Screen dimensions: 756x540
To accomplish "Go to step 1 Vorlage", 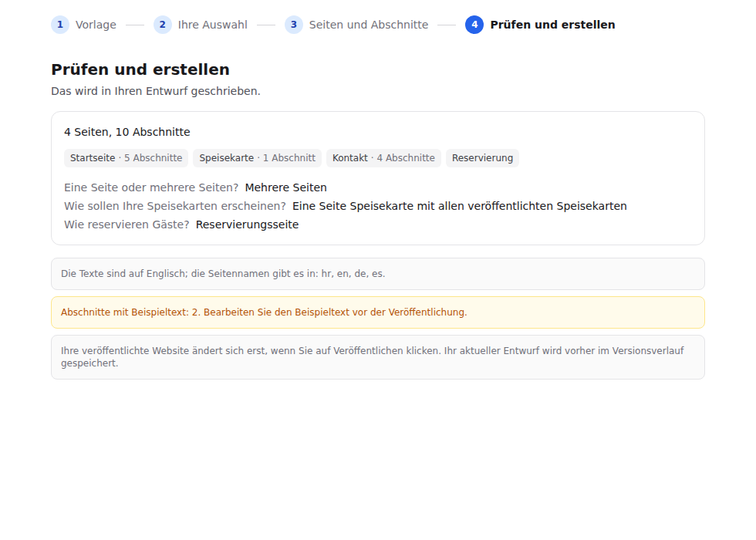I will [x=84, y=25].
